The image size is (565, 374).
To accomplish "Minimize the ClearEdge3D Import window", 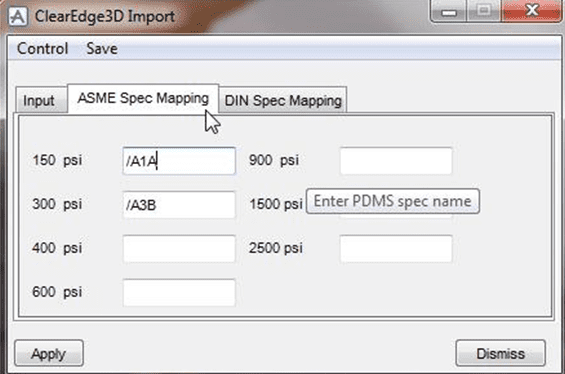I will click(x=449, y=11).
